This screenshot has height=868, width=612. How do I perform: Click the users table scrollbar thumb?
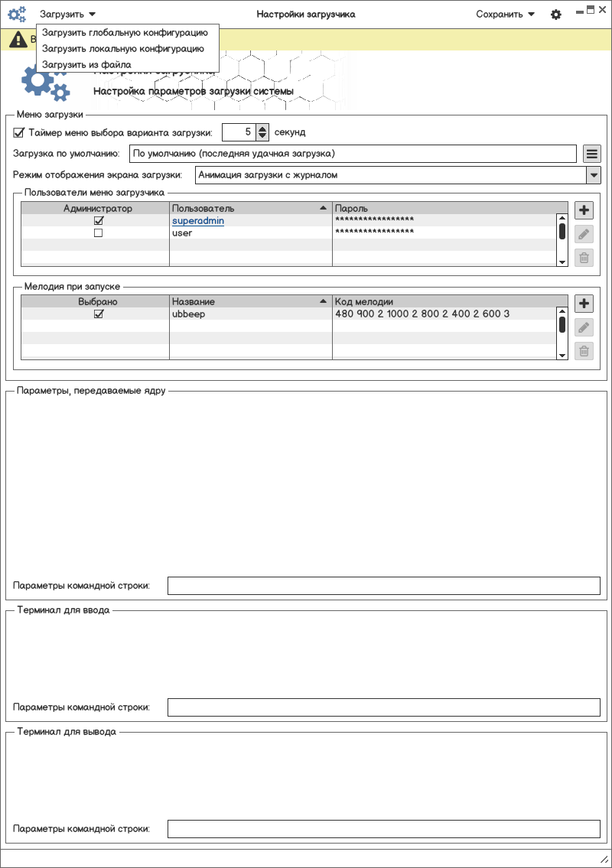(x=562, y=231)
